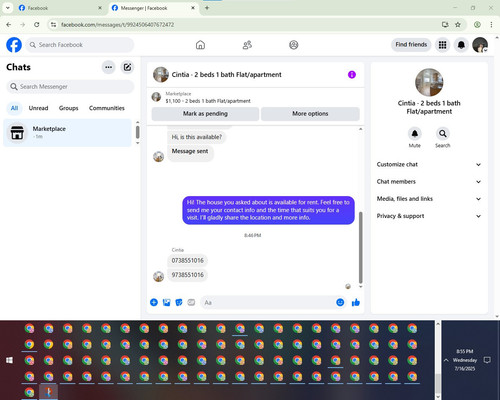
Task: Open the Home feed icon
Action: coord(200,45)
